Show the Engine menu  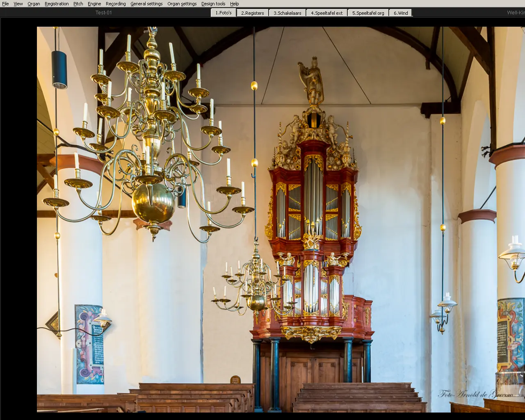point(94,4)
